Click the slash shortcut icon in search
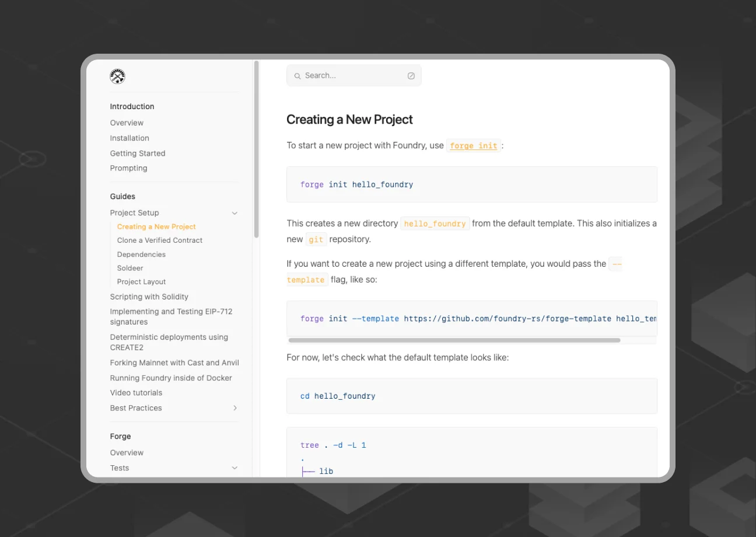The height and width of the screenshot is (537, 756). pos(411,76)
